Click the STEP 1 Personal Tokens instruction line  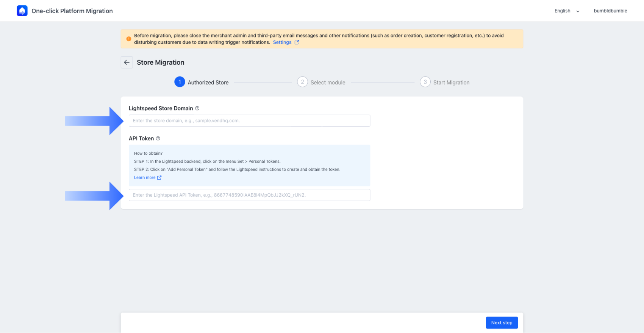click(207, 162)
